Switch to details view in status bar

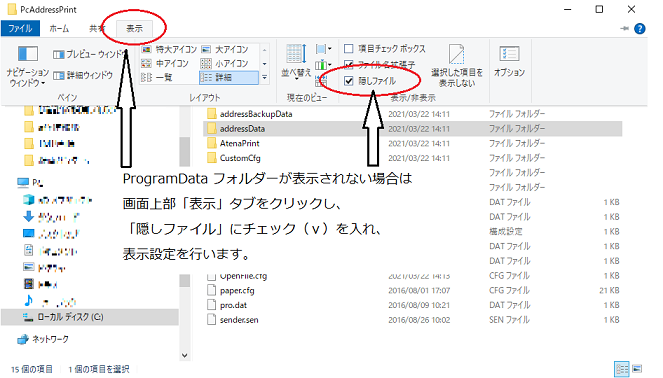622,369
